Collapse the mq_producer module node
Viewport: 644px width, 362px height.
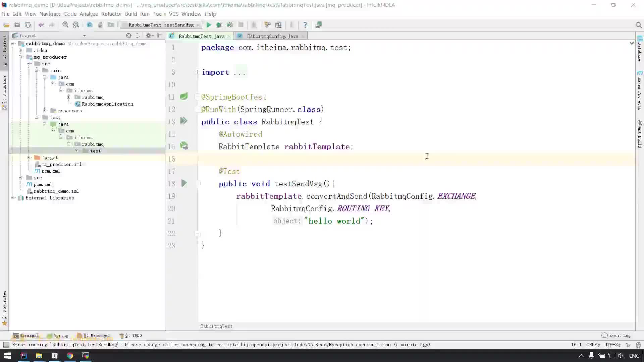pyautogui.click(x=20, y=57)
